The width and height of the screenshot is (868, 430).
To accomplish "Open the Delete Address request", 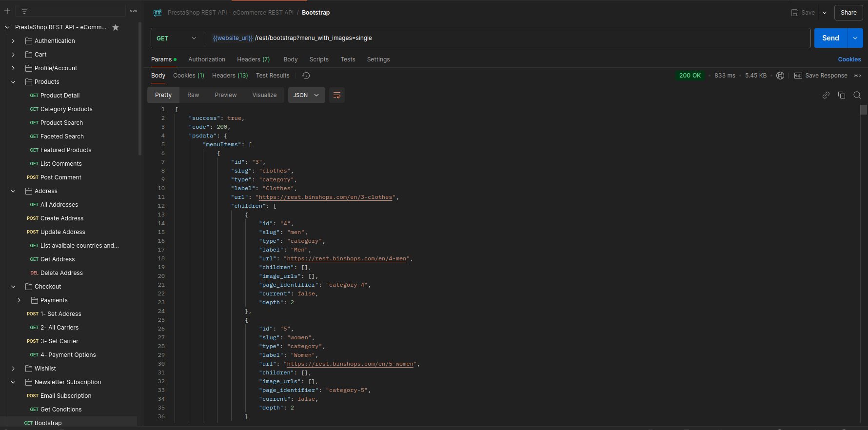I will click(61, 273).
